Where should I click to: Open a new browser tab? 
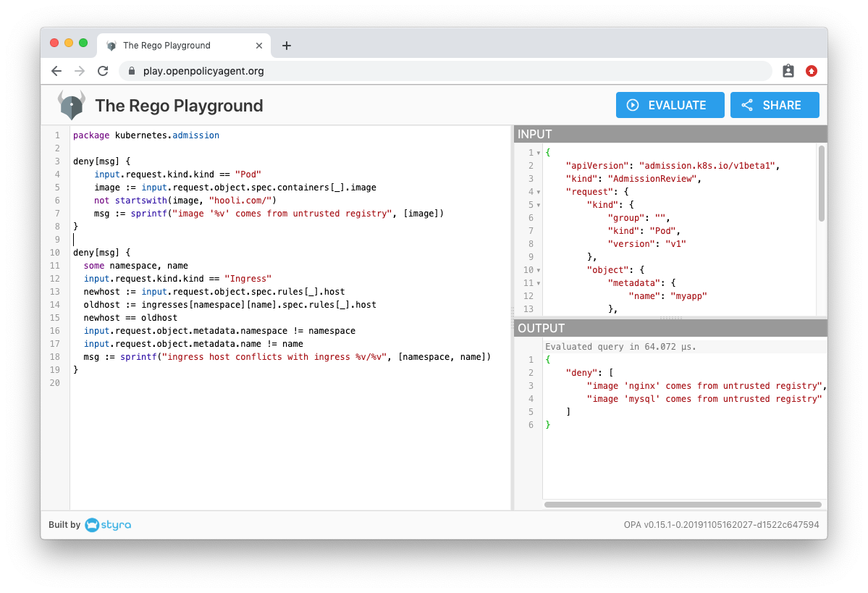(x=287, y=46)
